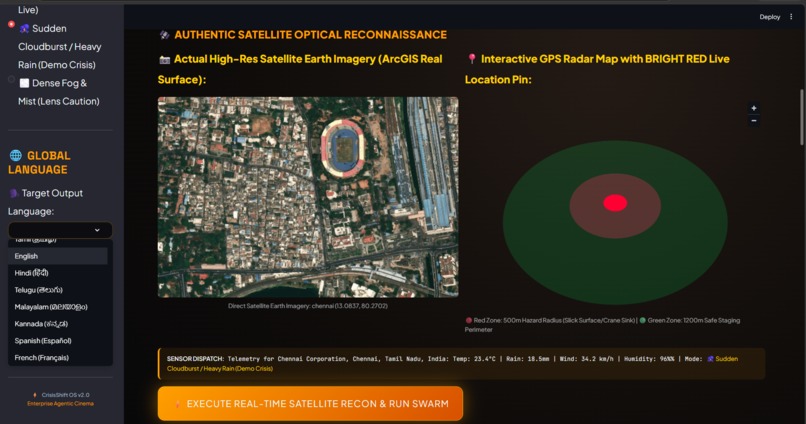Click the imagery caption with Chennai coordinates
The width and height of the screenshot is (806, 424).
[308, 306]
